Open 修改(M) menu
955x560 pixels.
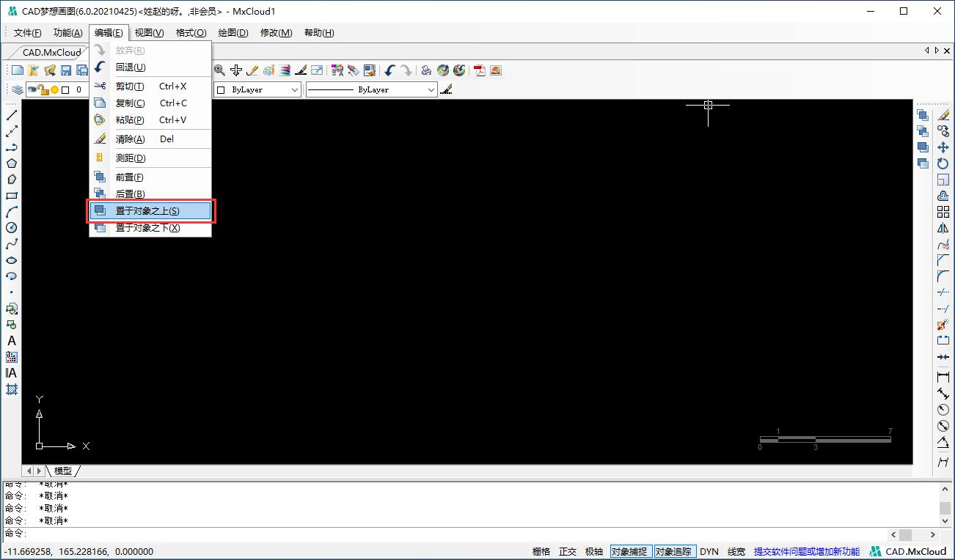276,33
